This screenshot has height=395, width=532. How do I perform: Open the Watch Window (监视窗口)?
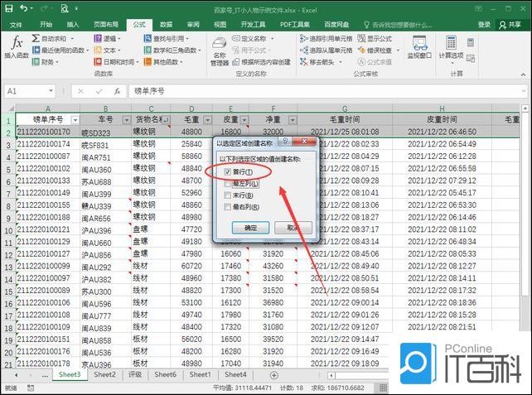(419, 47)
